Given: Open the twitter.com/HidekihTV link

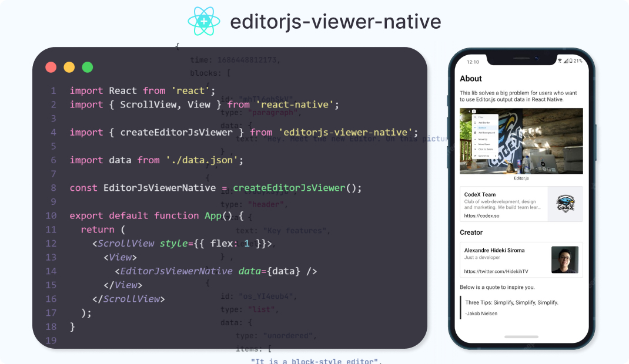Looking at the screenshot, I should click(x=496, y=271).
